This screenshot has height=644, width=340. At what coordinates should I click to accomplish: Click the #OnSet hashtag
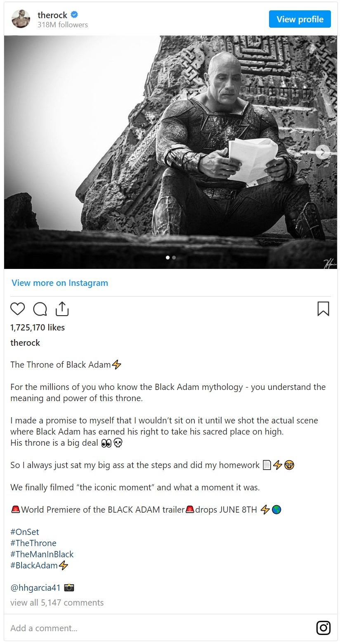click(x=25, y=532)
